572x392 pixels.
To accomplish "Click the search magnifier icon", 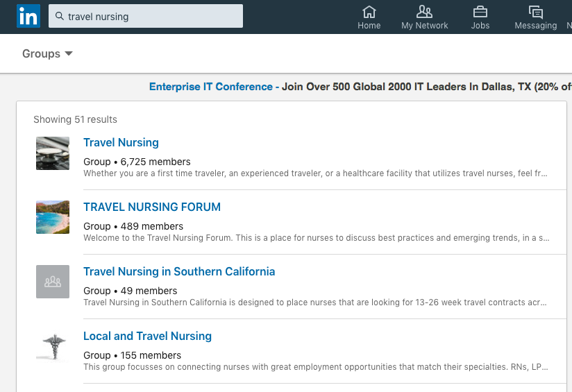I will point(60,16).
